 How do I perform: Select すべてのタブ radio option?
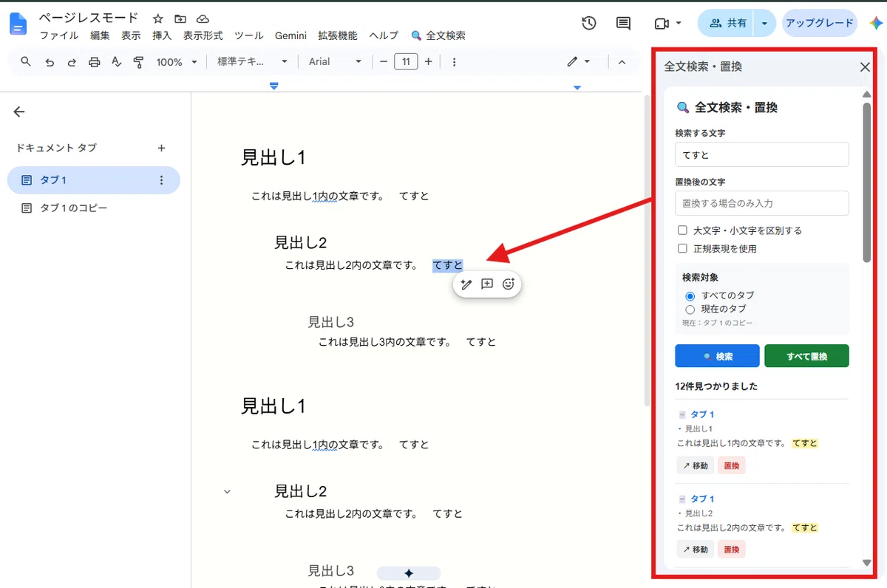pos(690,295)
